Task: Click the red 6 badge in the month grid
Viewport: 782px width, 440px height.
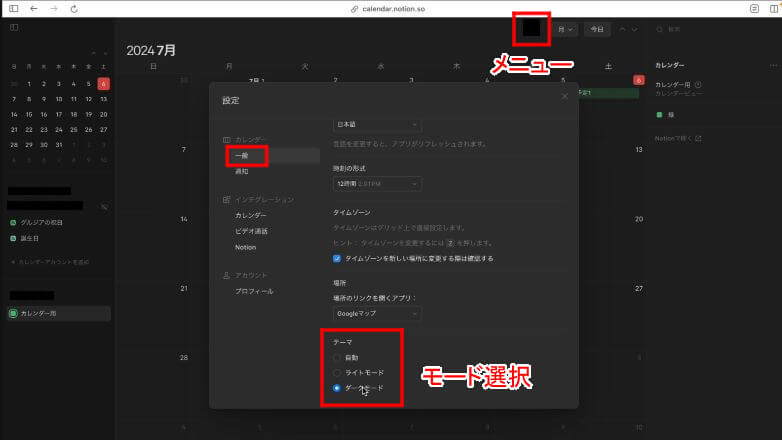Action: click(638, 80)
